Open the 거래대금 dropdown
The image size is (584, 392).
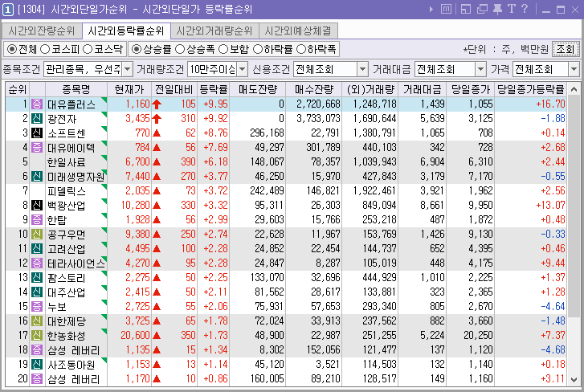pos(481,69)
